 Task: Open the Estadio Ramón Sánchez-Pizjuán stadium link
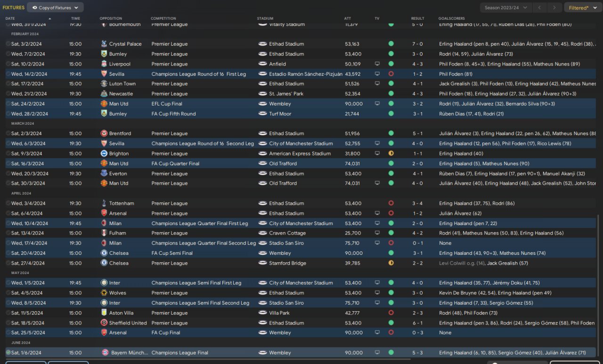click(x=306, y=74)
